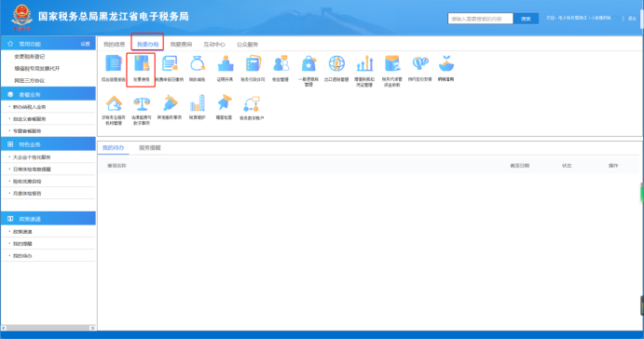Screen dimensions: 644x339
Task: Switch to the 我的信息 tab
Action: (115, 45)
